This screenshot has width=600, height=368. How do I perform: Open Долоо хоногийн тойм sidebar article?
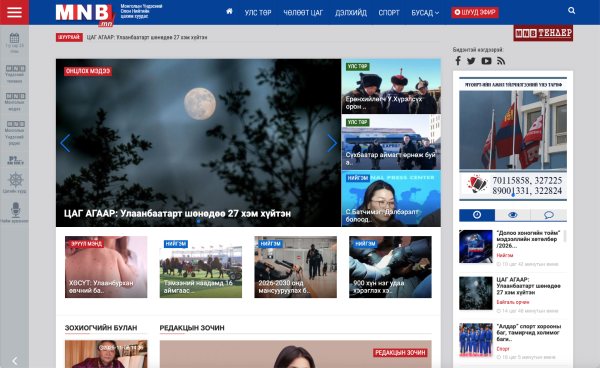coord(528,239)
